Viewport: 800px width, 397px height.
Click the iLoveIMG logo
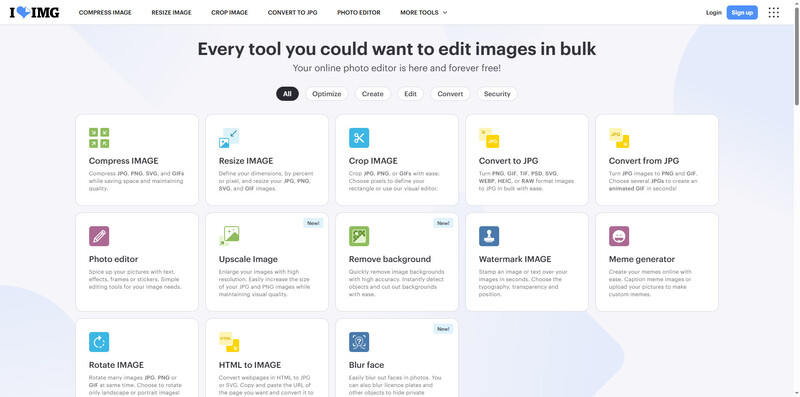point(35,13)
